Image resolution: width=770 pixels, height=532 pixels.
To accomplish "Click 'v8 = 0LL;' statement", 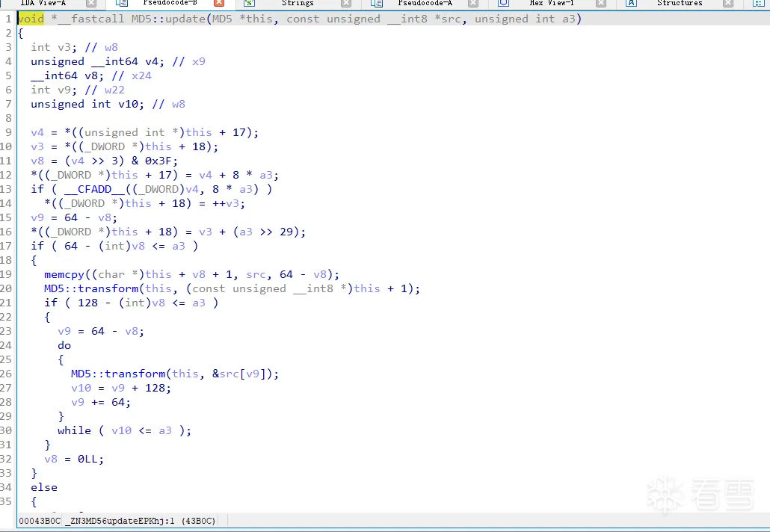I will click(x=74, y=460).
